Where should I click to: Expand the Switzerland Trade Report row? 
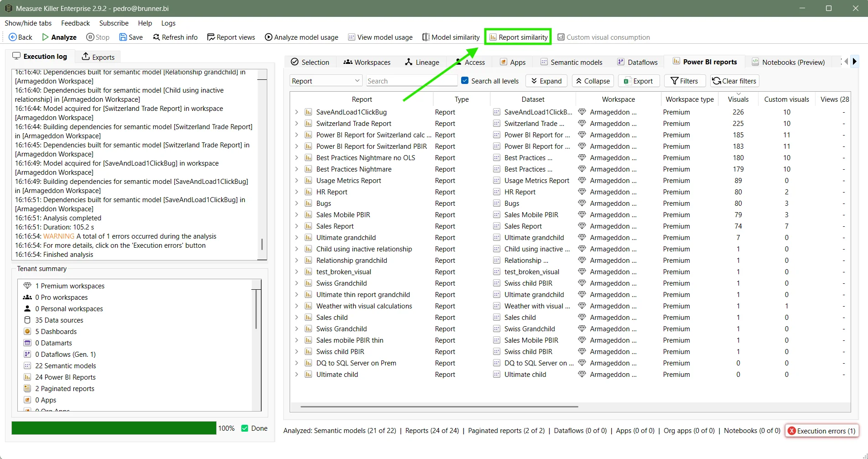tap(296, 124)
